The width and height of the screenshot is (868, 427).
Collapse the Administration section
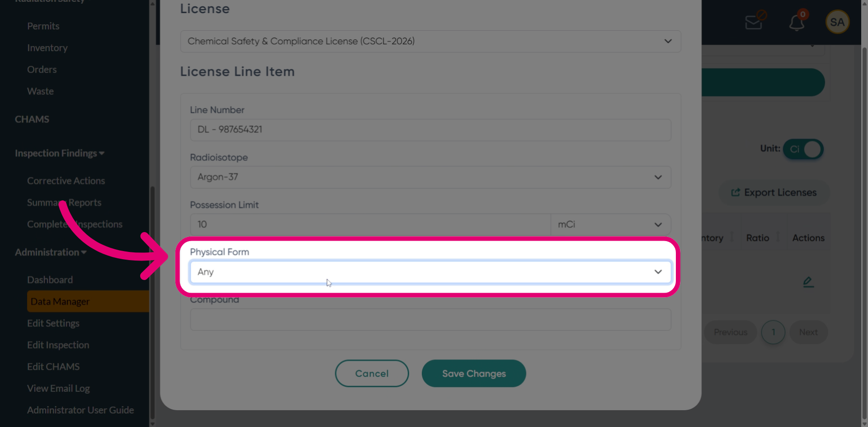pyautogui.click(x=51, y=252)
